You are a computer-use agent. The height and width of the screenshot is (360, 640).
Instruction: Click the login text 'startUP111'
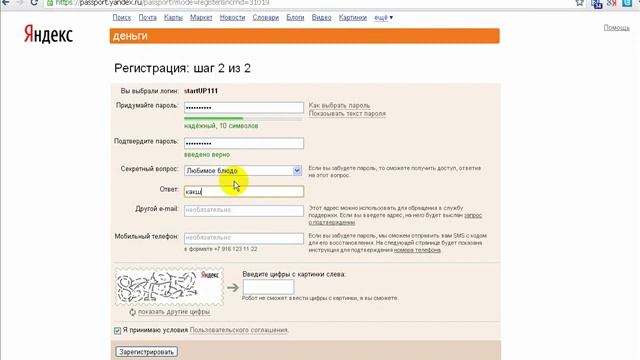point(201,91)
